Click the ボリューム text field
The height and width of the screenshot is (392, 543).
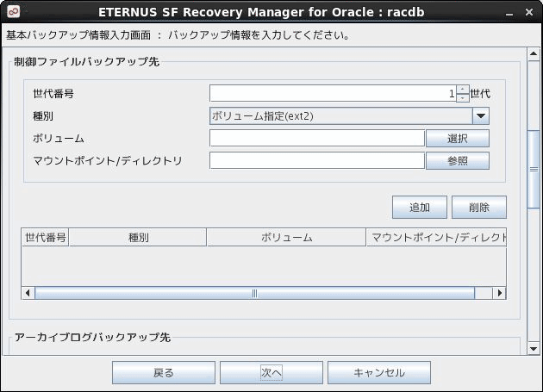(x=317, y=138)
